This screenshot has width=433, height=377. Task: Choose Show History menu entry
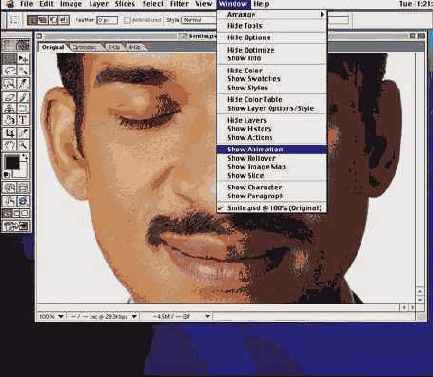point(271,129)
